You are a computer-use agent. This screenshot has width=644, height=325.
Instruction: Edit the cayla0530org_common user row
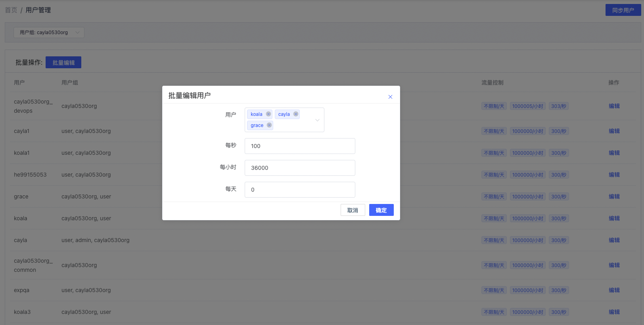click(614, 265)
